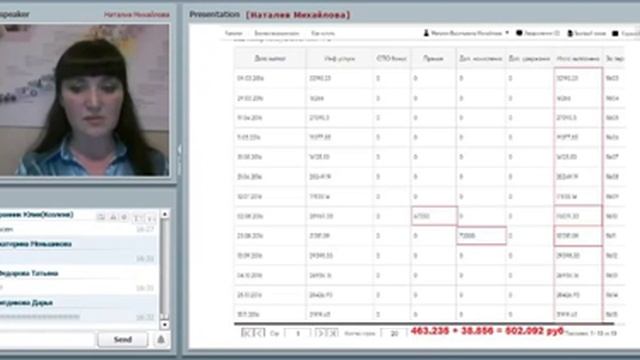Click the second icon in the chat toolbar
The height and width of the screenshot is (360, 640).
[x=113, y=217]
